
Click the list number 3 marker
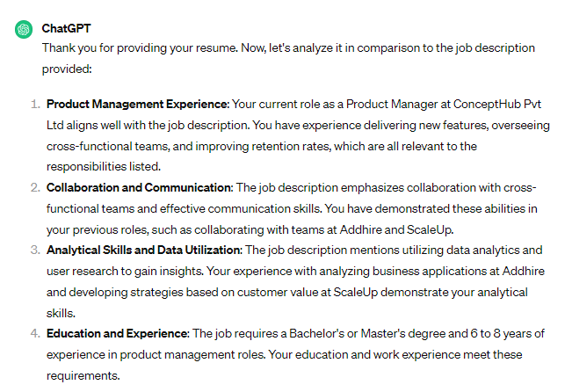(x=35, y=250)
